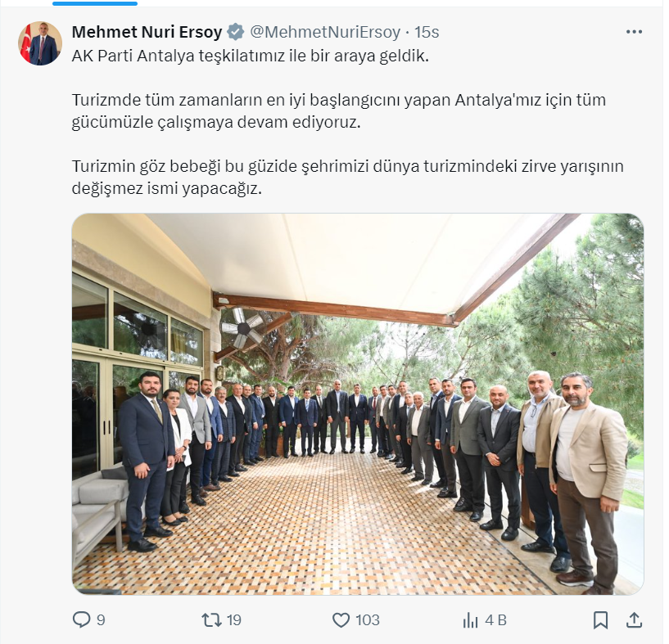Bookmark this tweet

click(600, 619)
